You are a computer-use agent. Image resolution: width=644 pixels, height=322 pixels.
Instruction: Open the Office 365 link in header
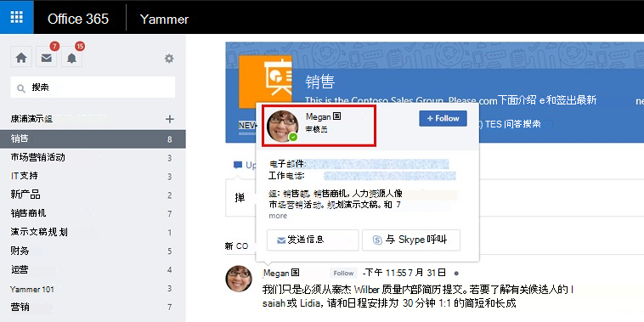tap(78, 19)
